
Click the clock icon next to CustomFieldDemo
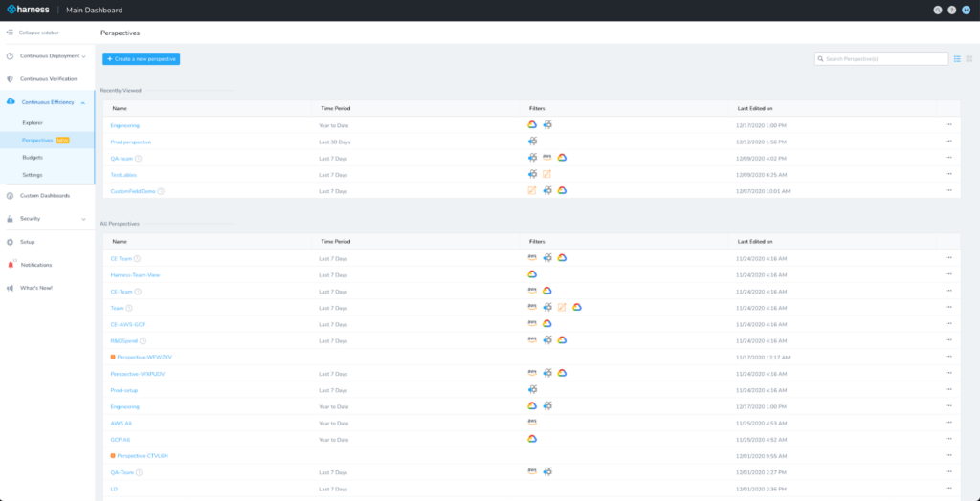(161, 191)
